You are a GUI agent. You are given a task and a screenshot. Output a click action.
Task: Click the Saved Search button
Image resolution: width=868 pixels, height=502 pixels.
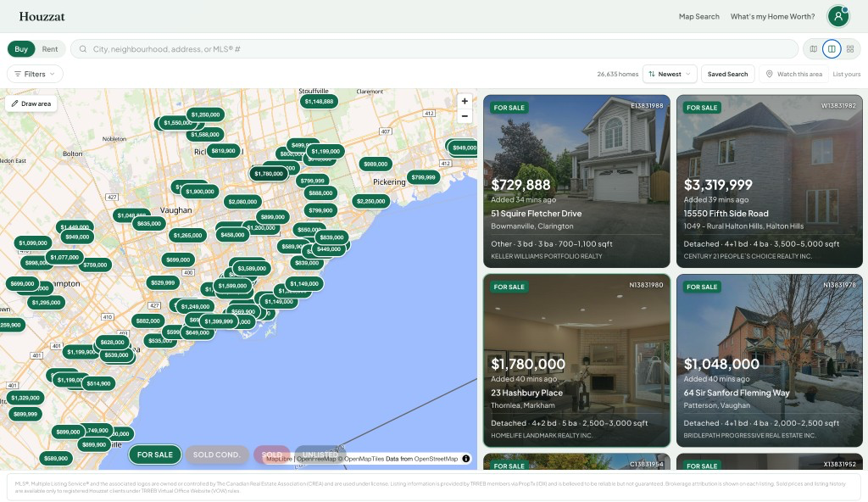[x=727, y=74]
